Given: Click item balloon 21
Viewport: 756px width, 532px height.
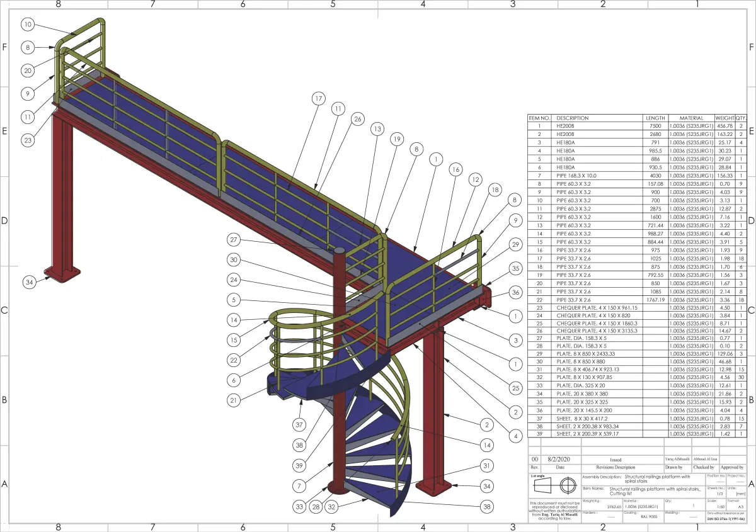Looking at the screenshot, I should (x=234, y=400).
